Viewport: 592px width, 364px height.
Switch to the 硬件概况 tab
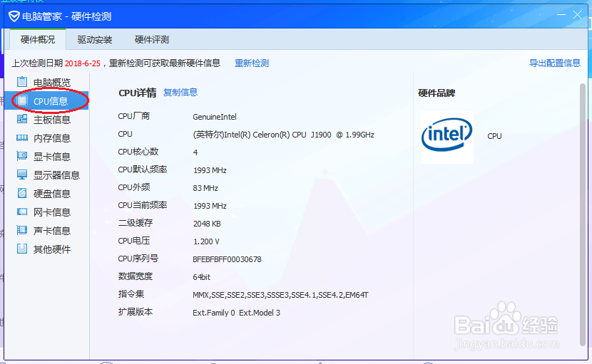click(x=38, y=40)
